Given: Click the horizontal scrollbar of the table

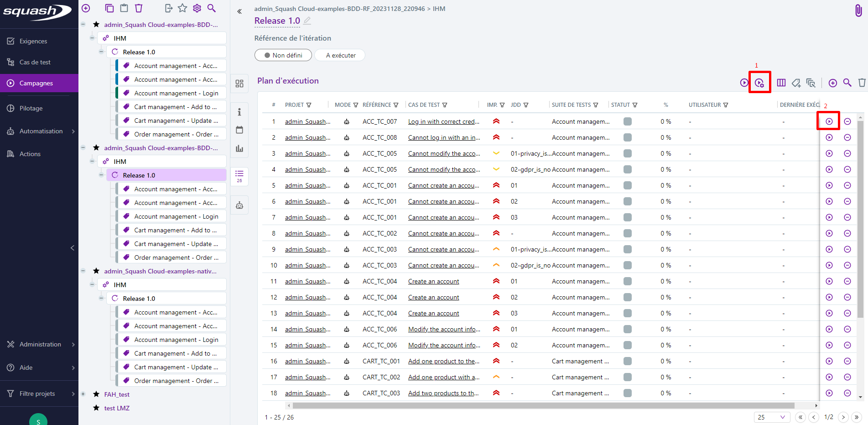Looking at the screenshot, I should click(x=543, y=405).
